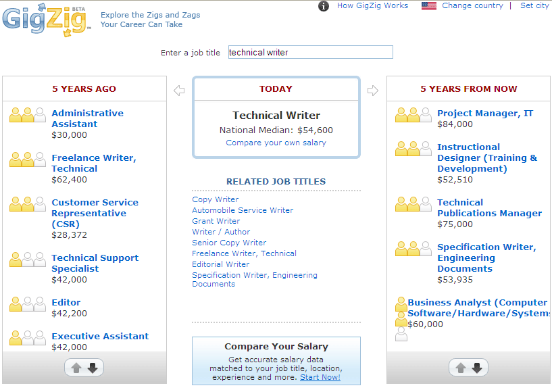The image size is (552, 392).
Task: Open related Automobile Service Writer link
Action: pos(243,210)
